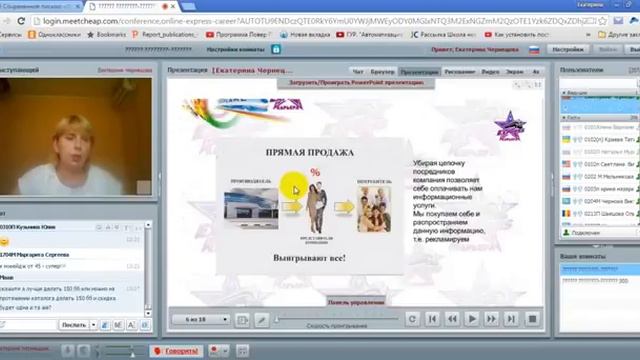Image resolution: width=640 pixels, height=360 pixels.
Task: Click the browser reload button
Action: pos(21,21)
